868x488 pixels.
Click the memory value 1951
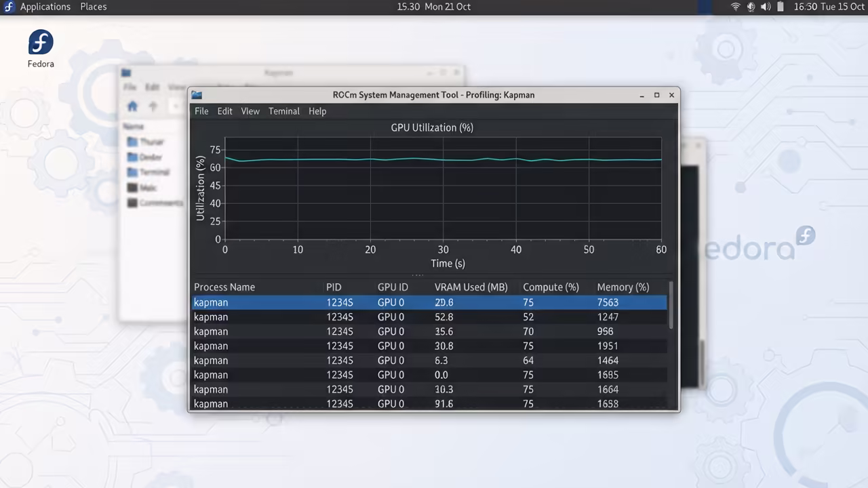pyautogui.click(x=608, y=346)
